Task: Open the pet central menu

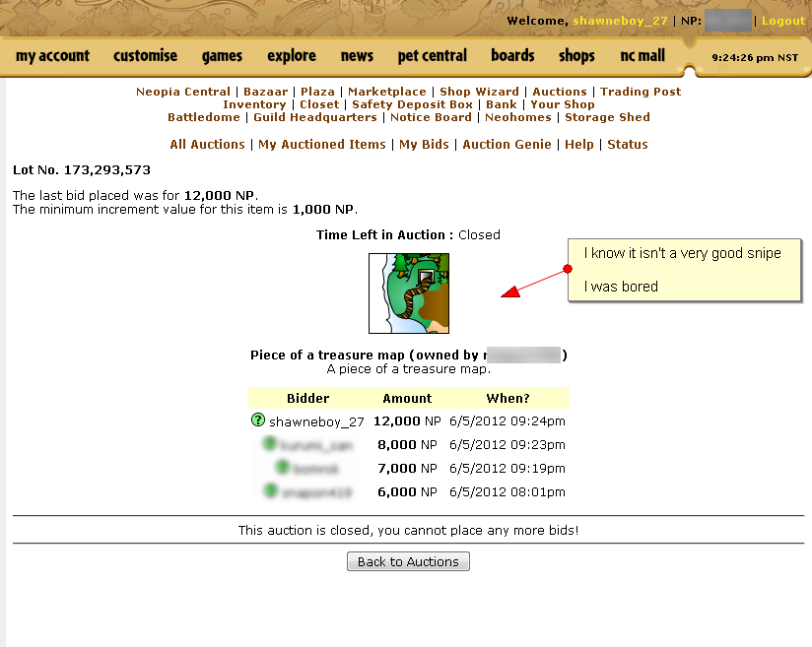Action: (433, 55)
